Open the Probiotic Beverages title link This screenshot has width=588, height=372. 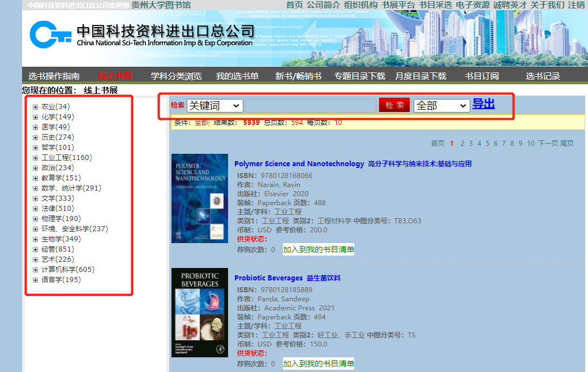click(268, 278)
